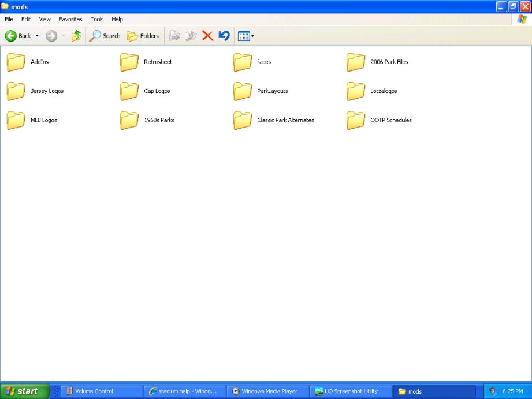The width and height of the screenshot is (532, 399).
Task: Toggle the Folders pane
Action: (143, 36)
